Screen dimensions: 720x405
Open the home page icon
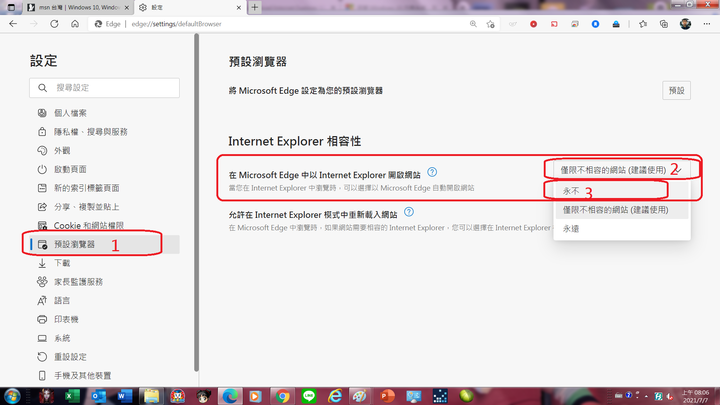point(75,24)
